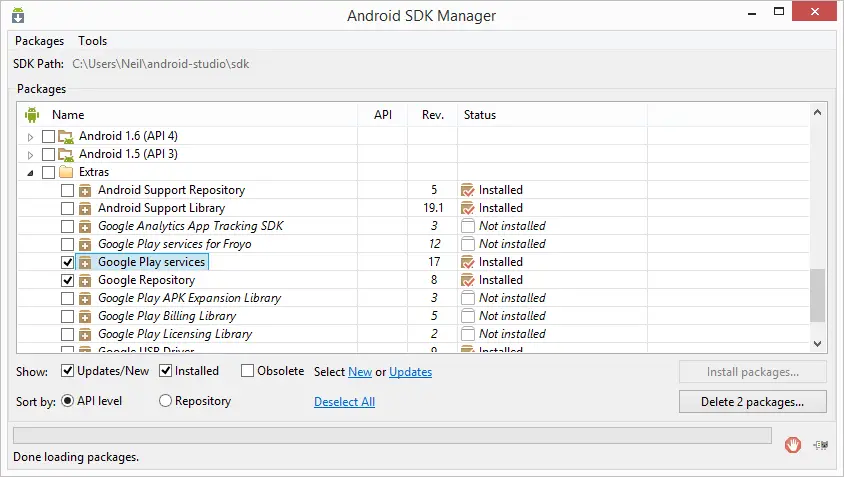Click not-installed status icon for Licensing Library
This screenshot has height=477, width=844.
[x=468, y=334]
